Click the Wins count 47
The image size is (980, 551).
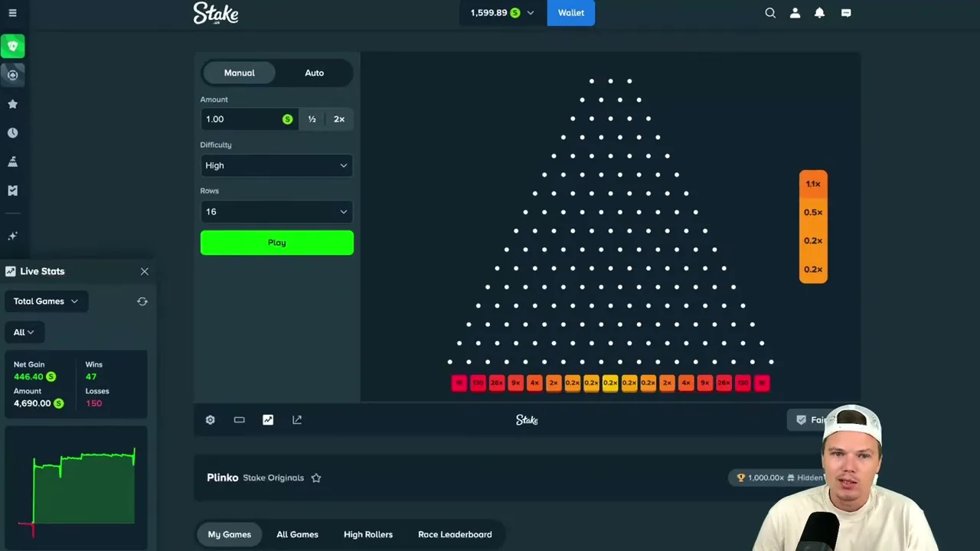tap(91, 377)
